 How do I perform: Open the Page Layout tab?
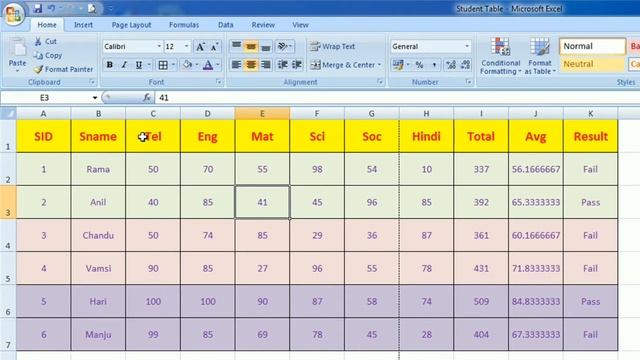pos(131,25)
